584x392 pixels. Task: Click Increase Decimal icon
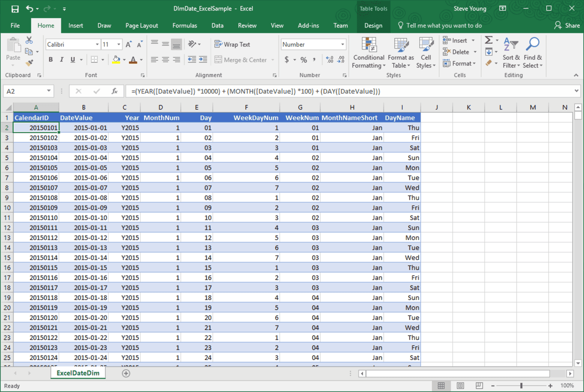pyautogui.click(x=330, y=59)
